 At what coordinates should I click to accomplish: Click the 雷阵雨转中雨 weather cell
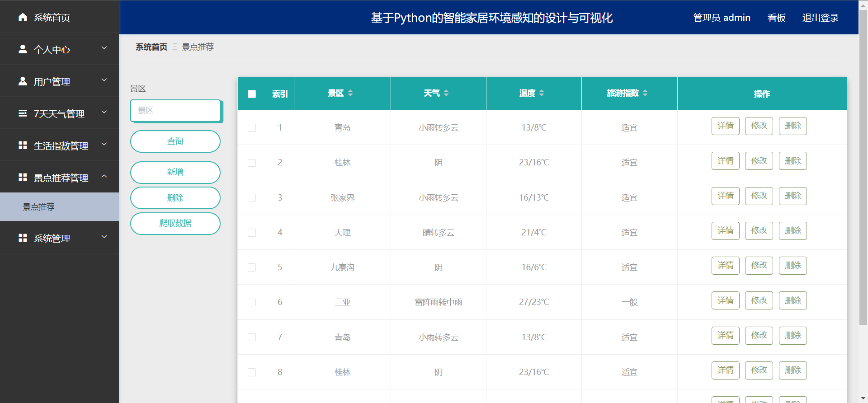tap(439, 302)
